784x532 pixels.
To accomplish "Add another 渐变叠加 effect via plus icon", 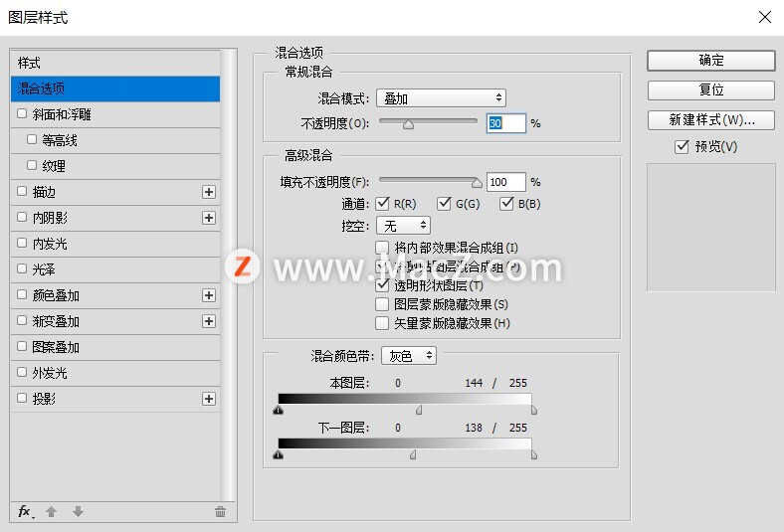I will point(209,321).
